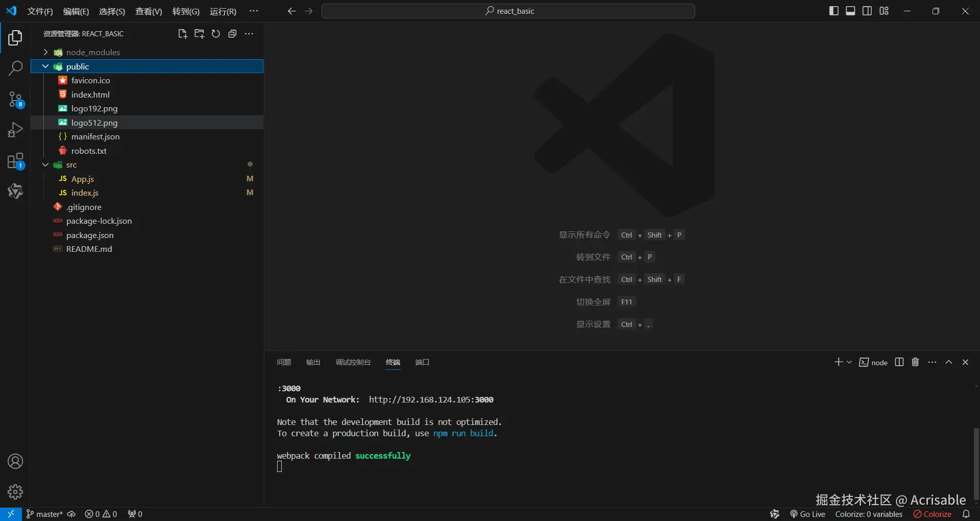
Task: Open the 查看(V) menu
Action: coord(149,11)
